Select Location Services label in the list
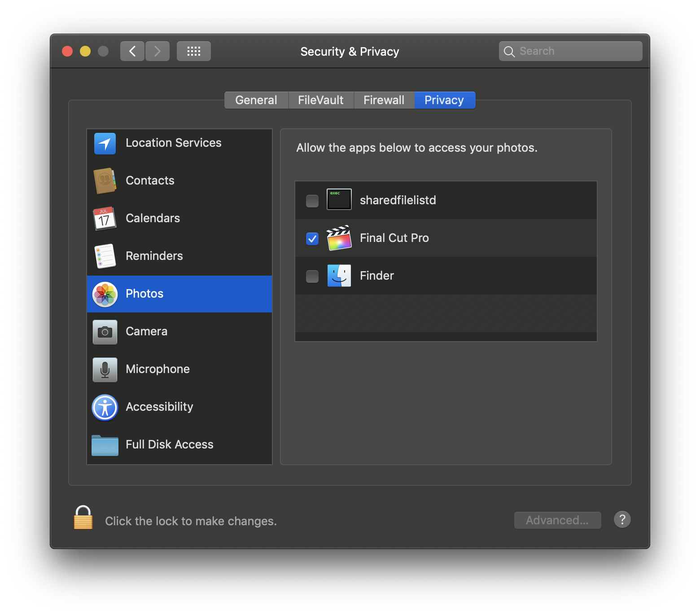The width and height of the screenshot is (700, 615). point(174,143)
